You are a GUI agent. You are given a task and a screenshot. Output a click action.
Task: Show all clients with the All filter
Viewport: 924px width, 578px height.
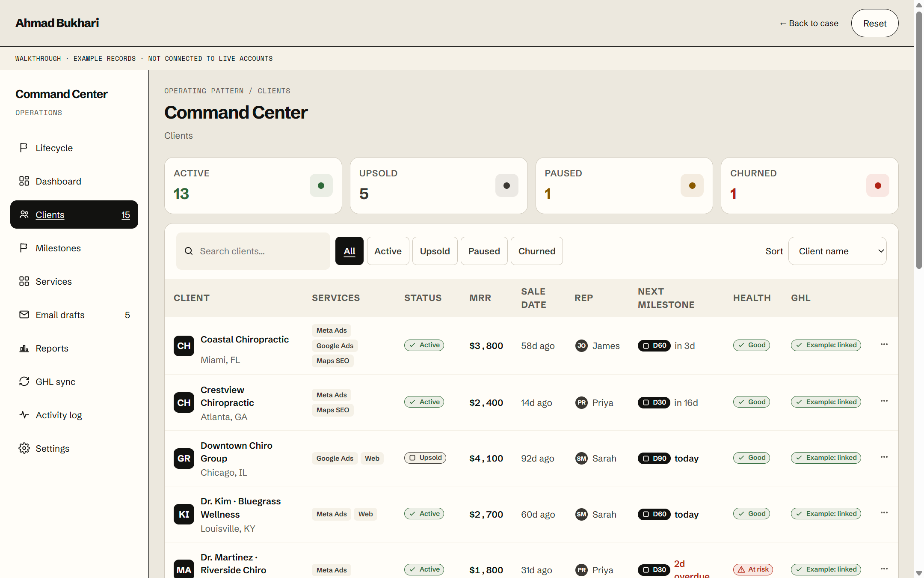(349, 251)
